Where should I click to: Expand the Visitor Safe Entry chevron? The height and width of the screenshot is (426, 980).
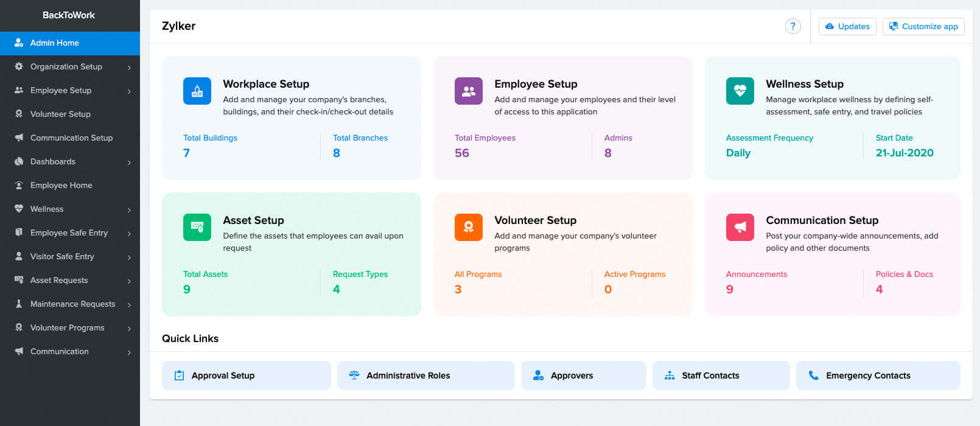(x=129, y=257)
